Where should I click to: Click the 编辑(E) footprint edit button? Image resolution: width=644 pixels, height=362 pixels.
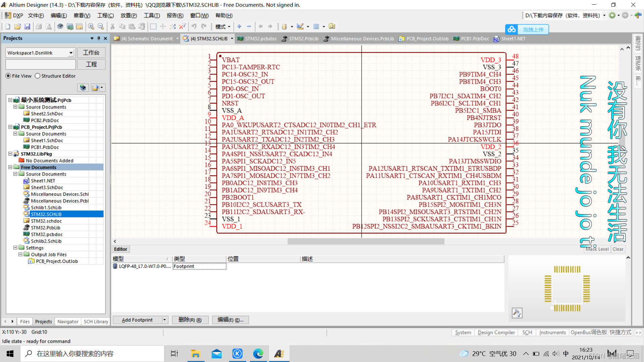point(230,320)
